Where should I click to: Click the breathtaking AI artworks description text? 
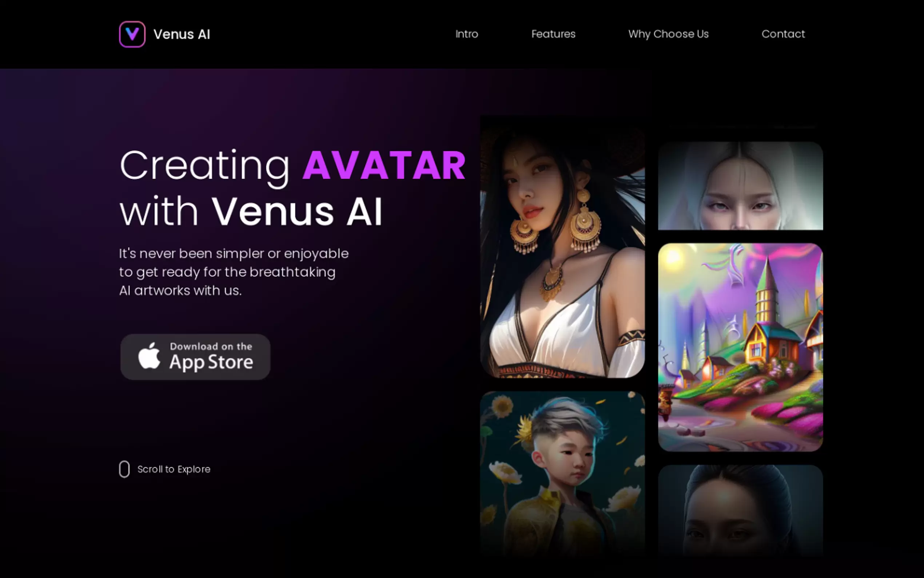[234, 272]
